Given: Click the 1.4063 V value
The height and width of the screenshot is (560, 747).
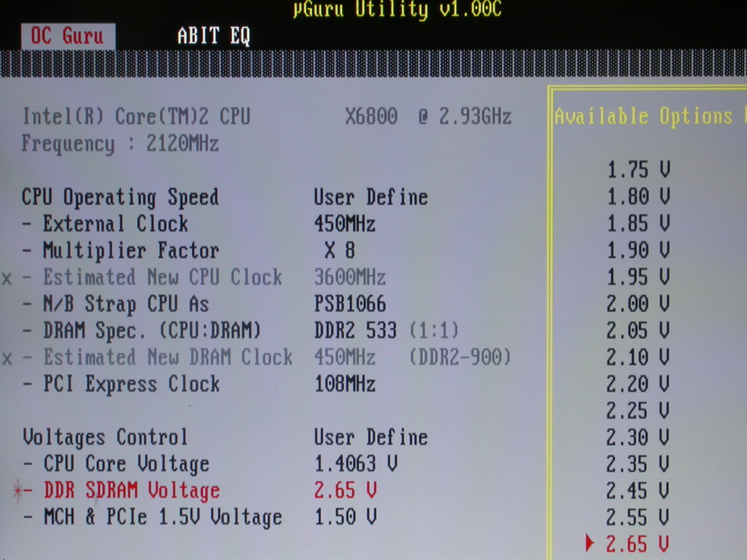Looking at the screenshot, I should (x=356, y=464).
